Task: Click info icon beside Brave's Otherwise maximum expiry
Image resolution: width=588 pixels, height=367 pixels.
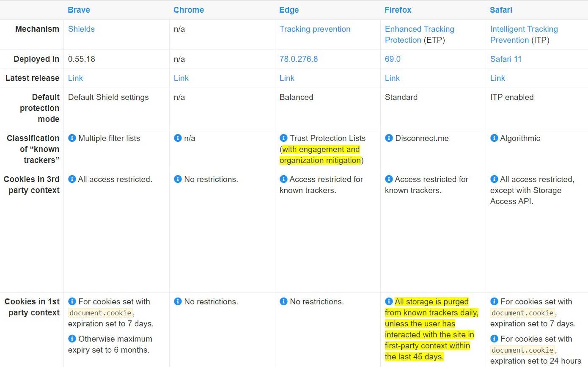Action: coord(72,339)
